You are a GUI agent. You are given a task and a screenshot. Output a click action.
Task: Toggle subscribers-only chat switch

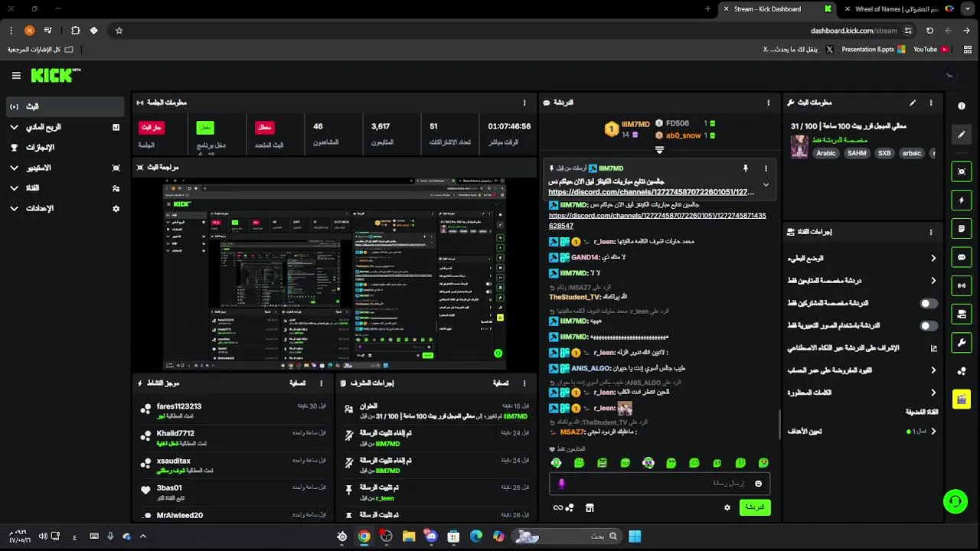pyautogui.click(x=928, y=304)
